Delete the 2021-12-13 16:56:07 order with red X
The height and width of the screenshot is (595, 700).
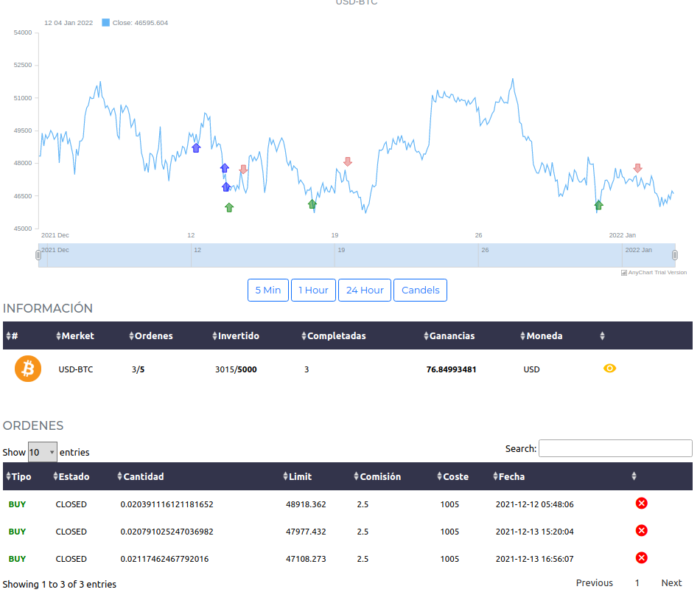point(641,557)
